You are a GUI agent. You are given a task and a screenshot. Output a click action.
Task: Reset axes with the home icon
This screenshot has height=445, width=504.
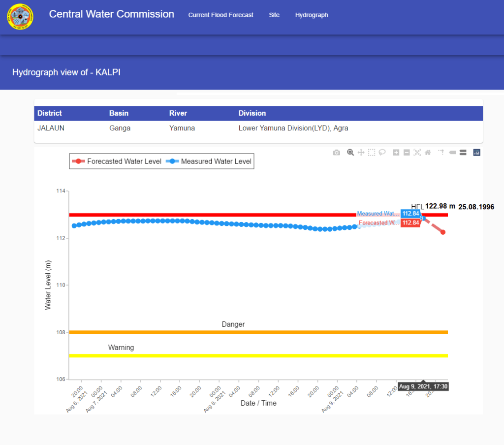click(428, 153)
